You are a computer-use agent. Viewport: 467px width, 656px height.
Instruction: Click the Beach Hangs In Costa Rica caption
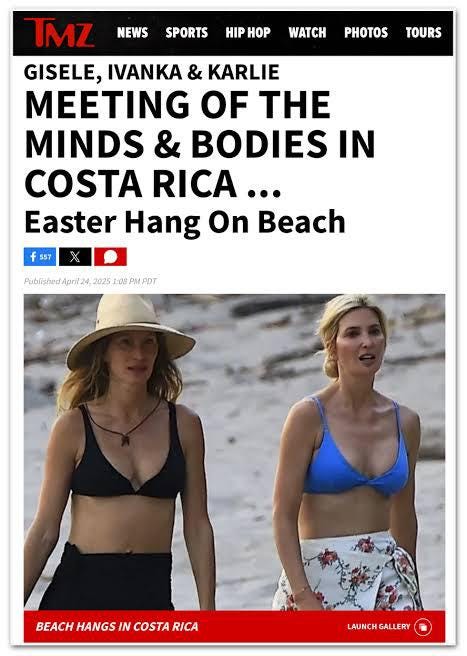(117, 626)
